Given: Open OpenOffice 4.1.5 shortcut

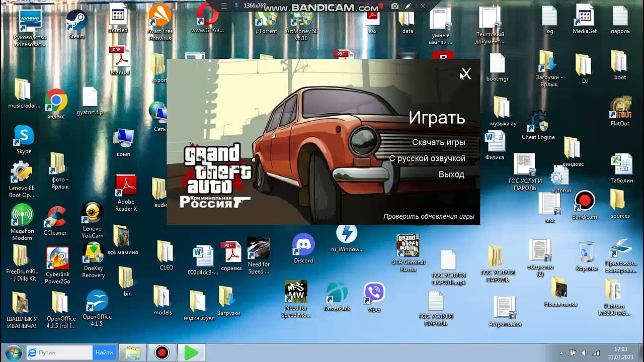Looking at the screenshot, I should [96, 308].
